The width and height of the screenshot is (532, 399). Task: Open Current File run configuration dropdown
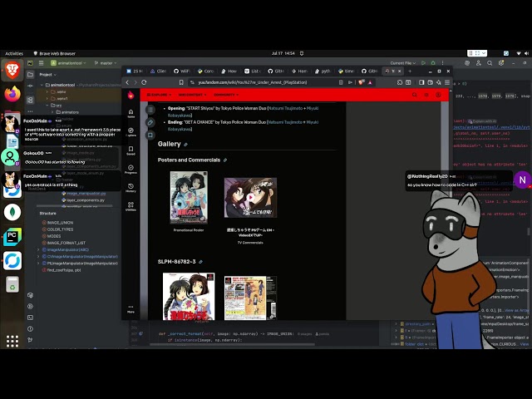pyautogui.click(x=402, y=63)
